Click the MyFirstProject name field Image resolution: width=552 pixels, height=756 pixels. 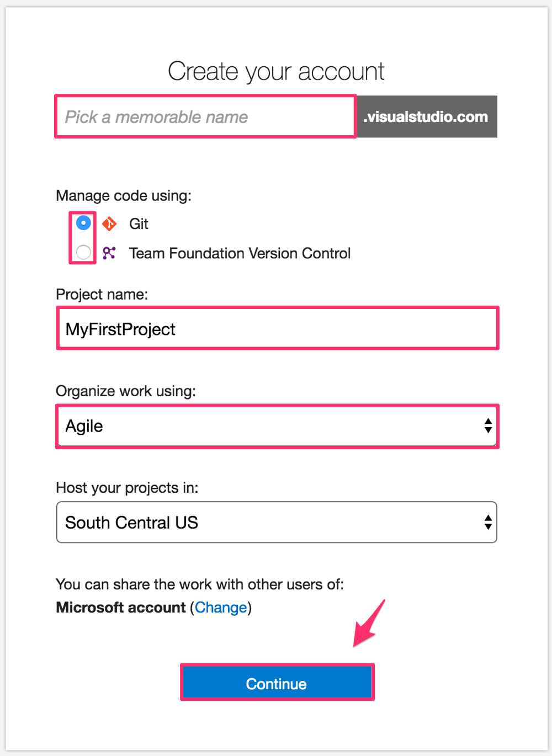pyautogui.click(x=277, y=329)
